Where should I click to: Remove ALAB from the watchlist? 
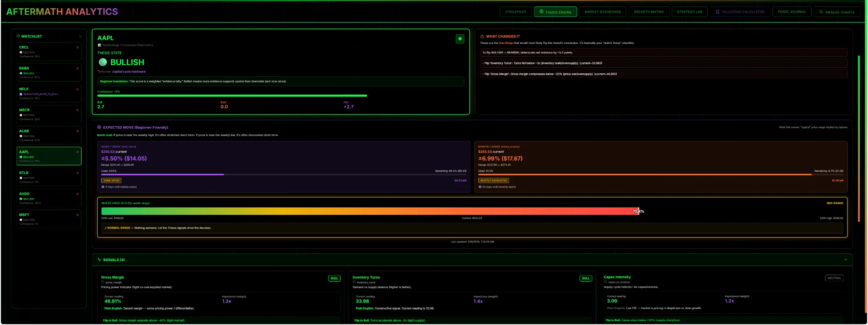click(x=78, y=131)
